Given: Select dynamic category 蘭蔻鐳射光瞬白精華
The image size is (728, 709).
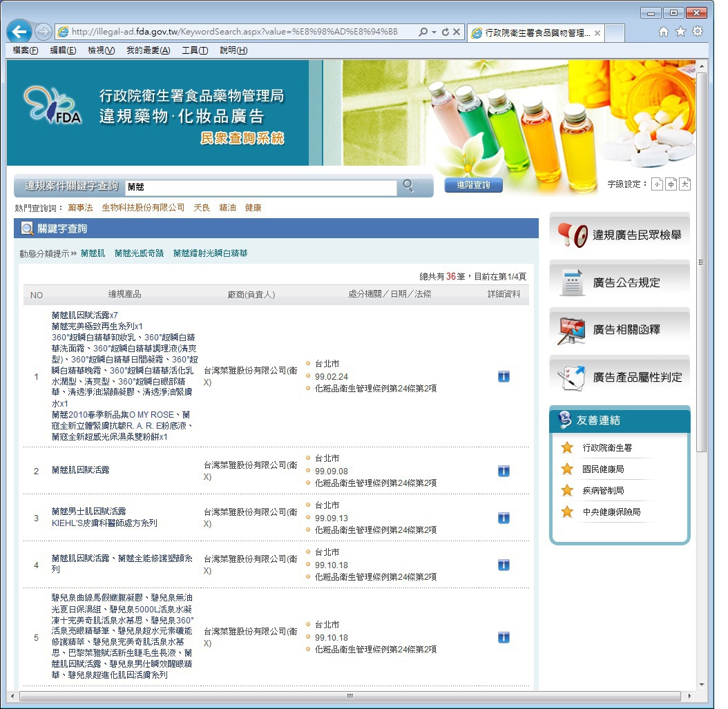Looking at the screenshot, I should 211,253.
